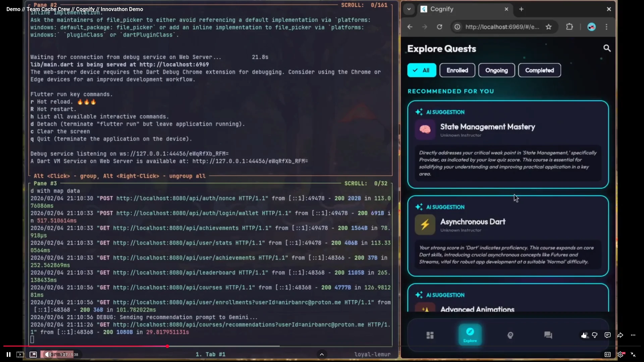Open Chrome profile avatar
Viewport: 644px width, 362px height.
click(591, 27)
